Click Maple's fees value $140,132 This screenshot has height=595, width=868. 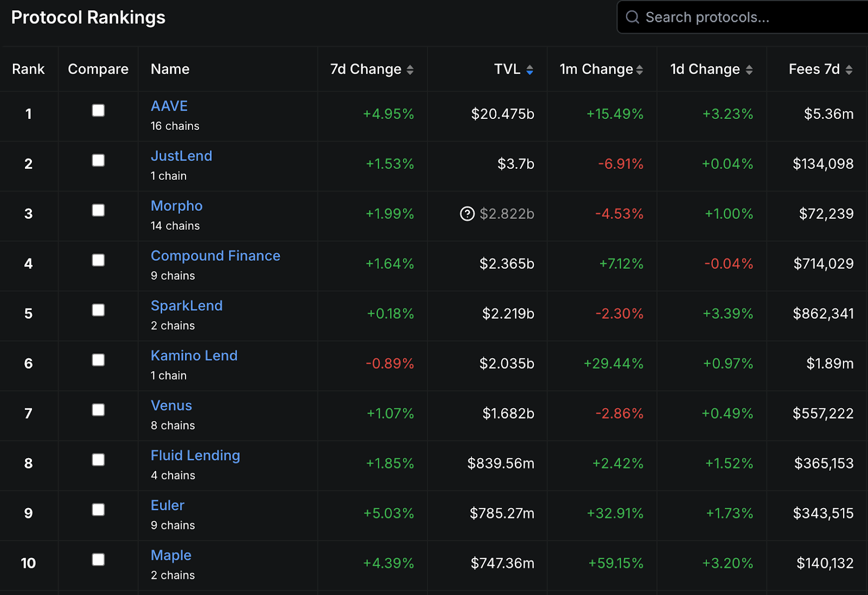coord(825,564)
